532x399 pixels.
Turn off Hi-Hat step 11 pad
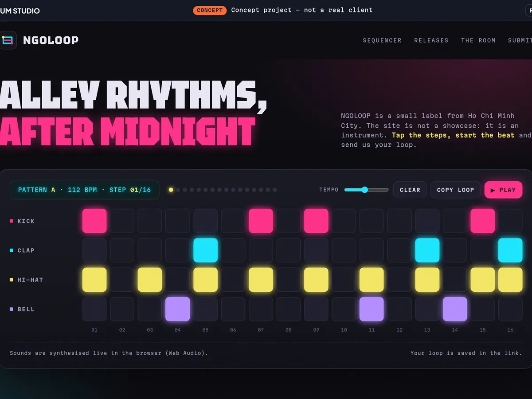(372, 280)
